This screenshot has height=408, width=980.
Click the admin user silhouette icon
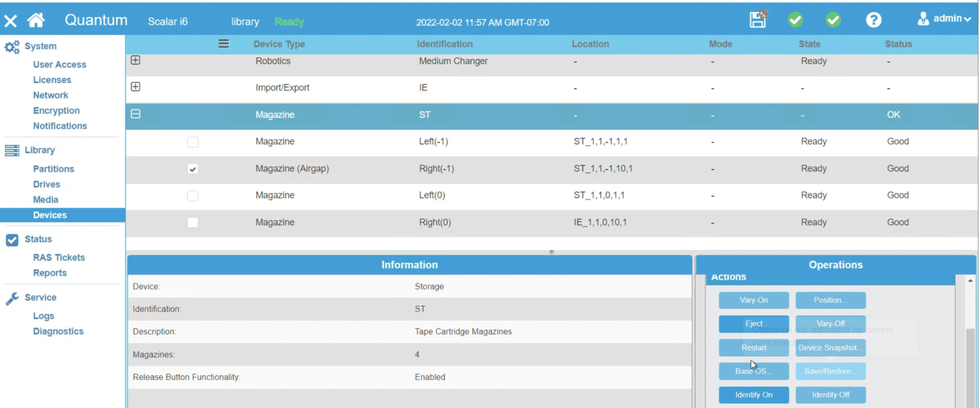coord(923,19)
